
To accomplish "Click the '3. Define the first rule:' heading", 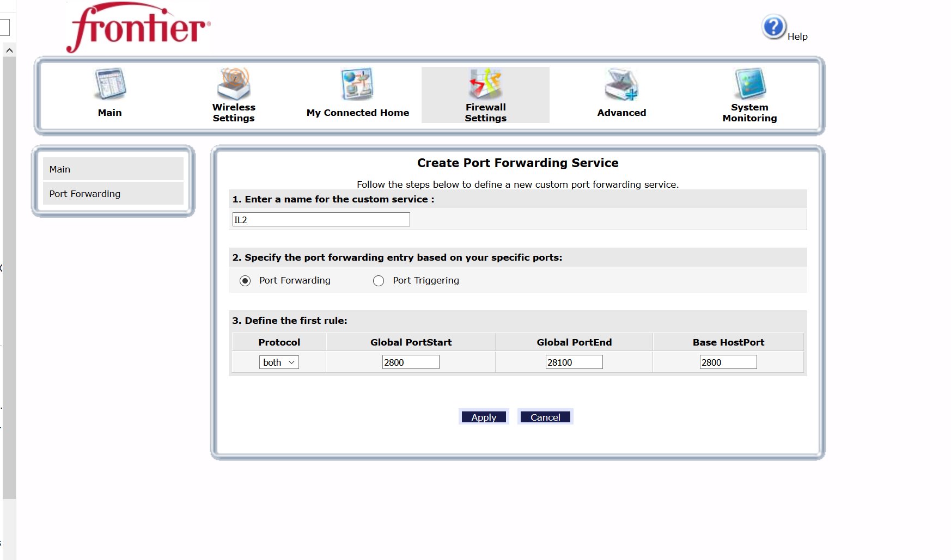I will tap(290, 321).
